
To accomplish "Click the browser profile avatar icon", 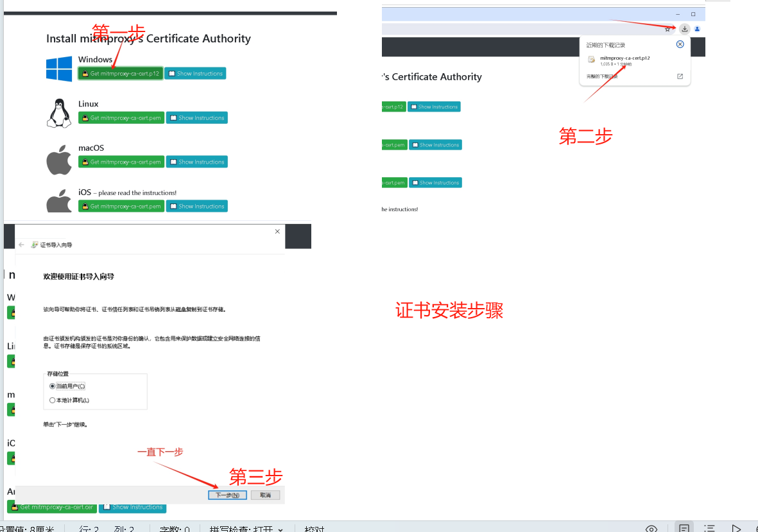I will pos(697,29).
